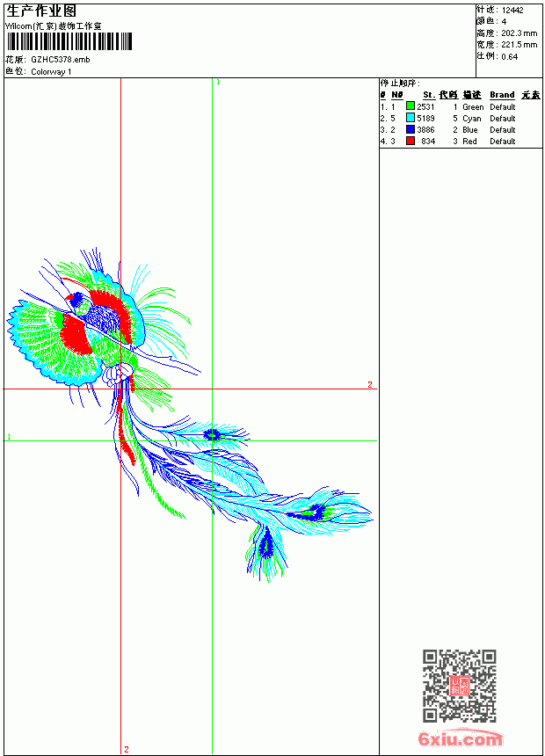Click the Red row stitch count 834
This screenshot has width=545, height=756.
coord(428,142)
